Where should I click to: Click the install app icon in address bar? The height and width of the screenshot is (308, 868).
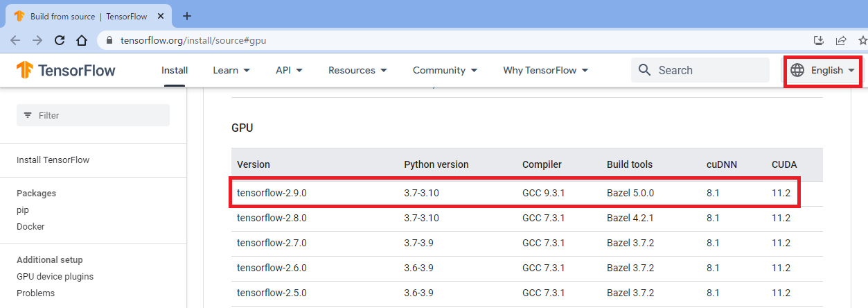click(818, 40)
